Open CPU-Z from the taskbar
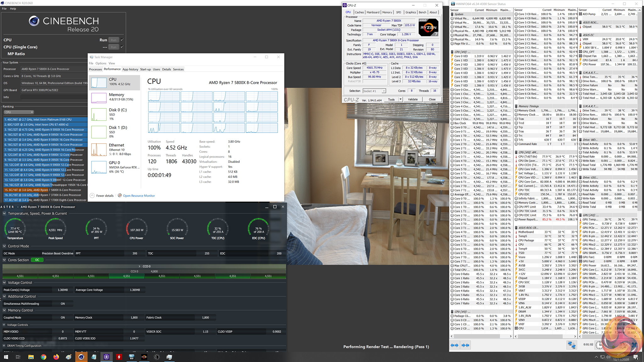644x362 pixels. pyautogui.click(x=106, y=357)
